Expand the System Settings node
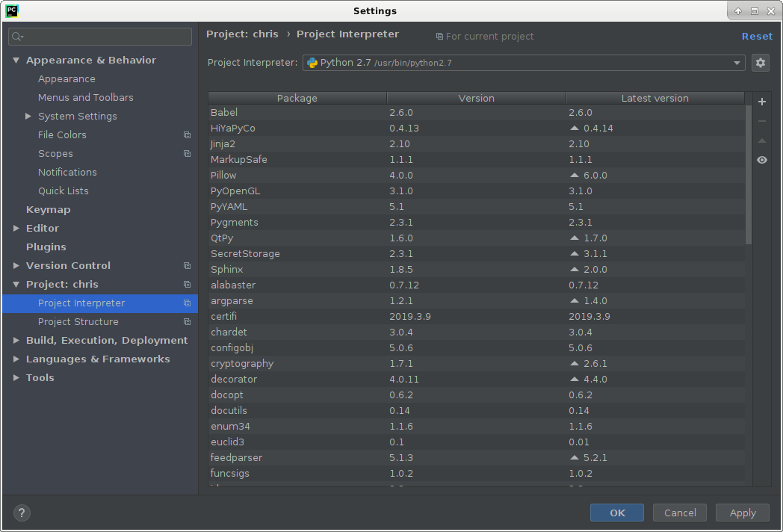Image resolution: width=783 pixels, height=532 pixels. pos(28,116)
